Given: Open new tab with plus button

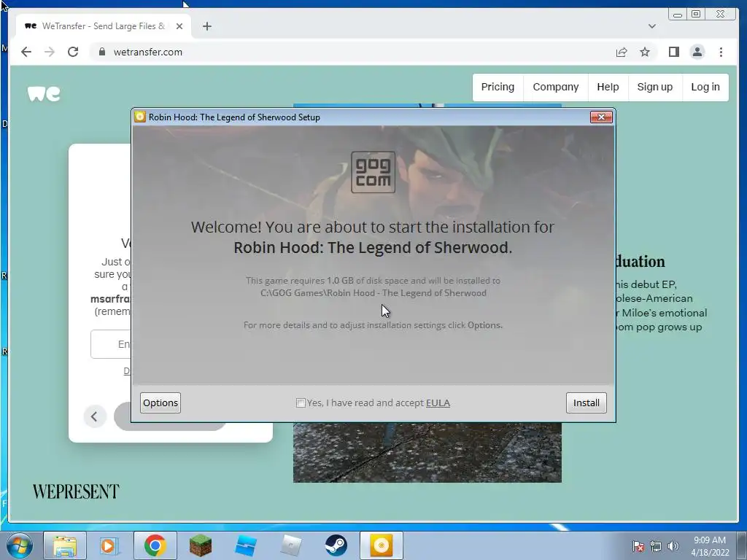Looking at the screenshot, I should [206, 26].
